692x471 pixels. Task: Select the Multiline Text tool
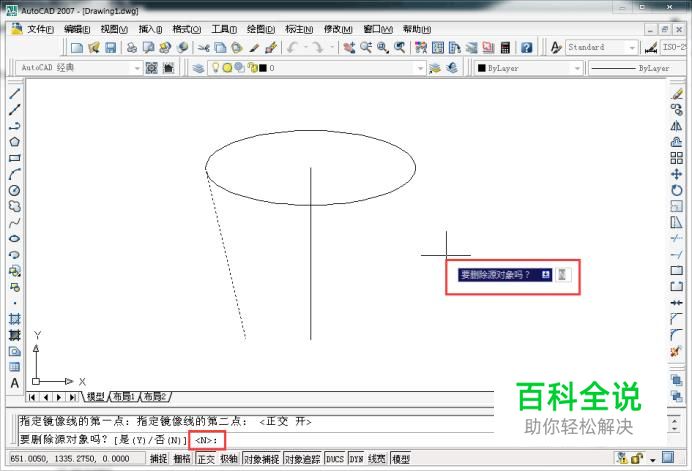point(15,383)
